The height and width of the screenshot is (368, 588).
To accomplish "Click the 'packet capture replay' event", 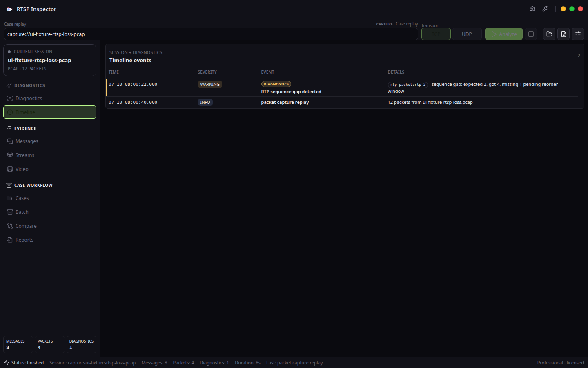I will coord(285,102).
